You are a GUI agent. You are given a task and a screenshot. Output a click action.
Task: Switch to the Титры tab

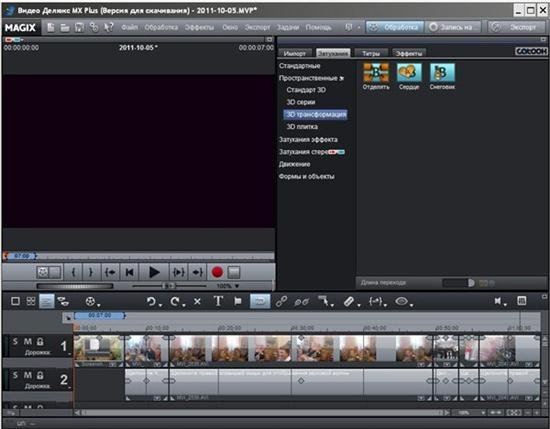(x=371, y=53)
